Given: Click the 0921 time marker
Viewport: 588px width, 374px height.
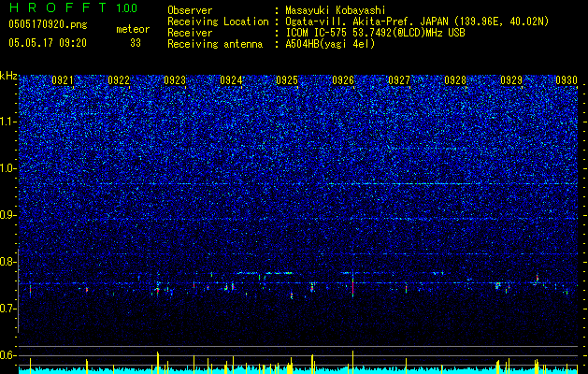Looking at the screenshot, I should click(63, 80).
